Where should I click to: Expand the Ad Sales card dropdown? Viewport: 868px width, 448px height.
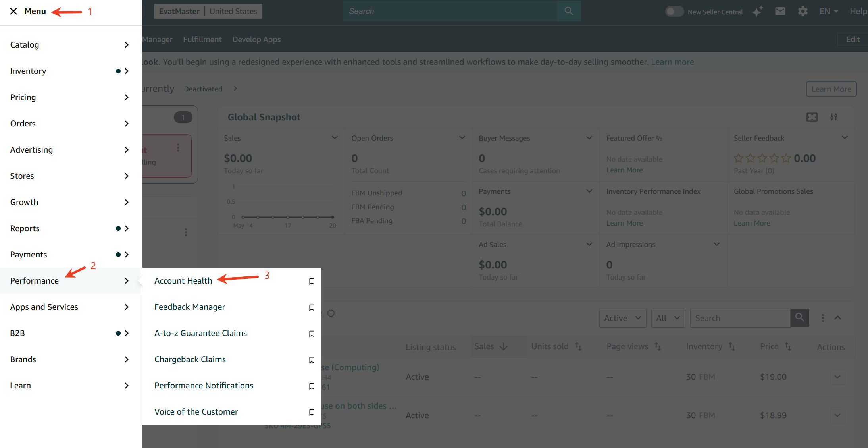point(589,244)
